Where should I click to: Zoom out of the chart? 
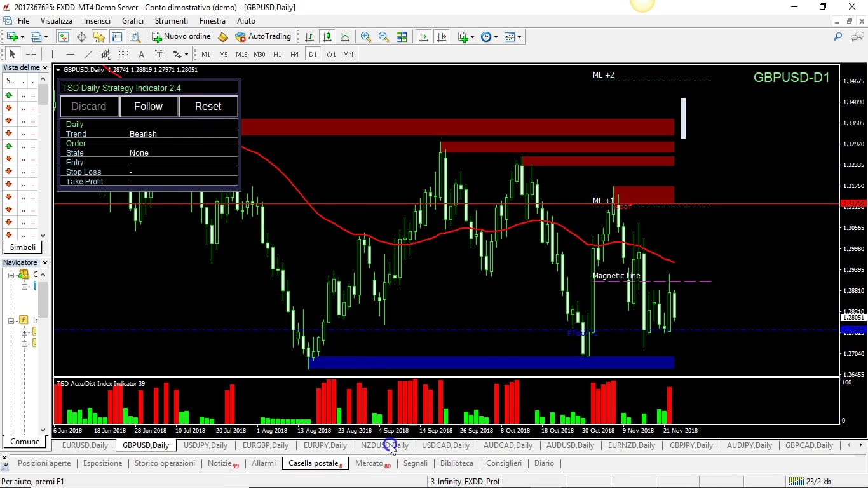tap(384, 37)
